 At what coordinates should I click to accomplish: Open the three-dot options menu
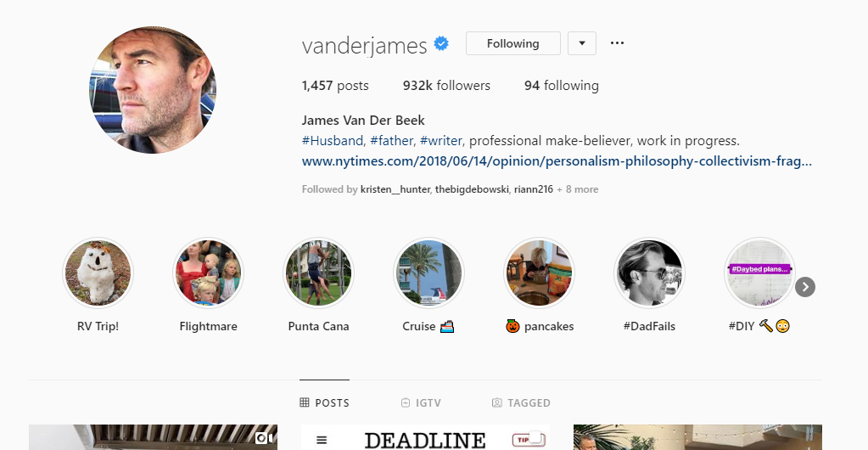pos(617,43)
